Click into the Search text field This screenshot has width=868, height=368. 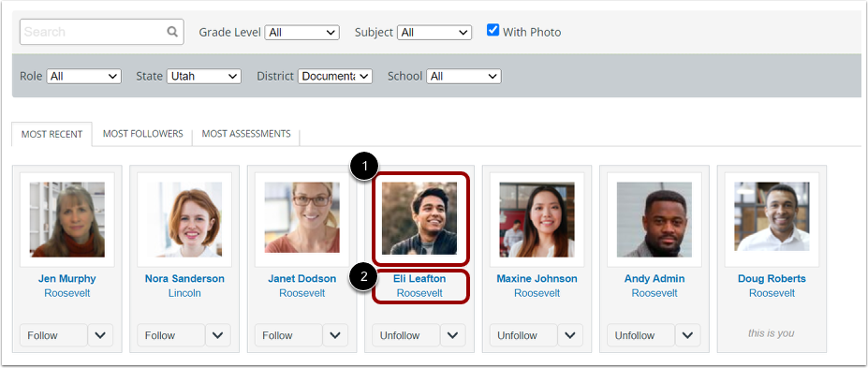(x=102, y=32)
